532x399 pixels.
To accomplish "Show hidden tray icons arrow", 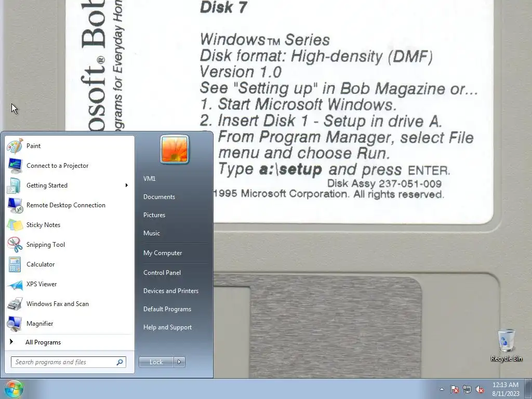I will (442, 389).
